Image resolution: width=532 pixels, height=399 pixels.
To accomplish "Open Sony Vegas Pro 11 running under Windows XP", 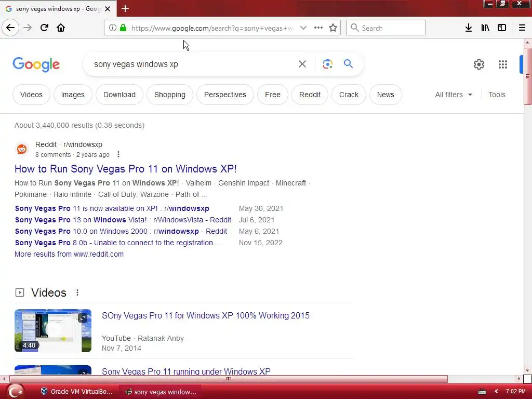I will (x=187, y=371).
